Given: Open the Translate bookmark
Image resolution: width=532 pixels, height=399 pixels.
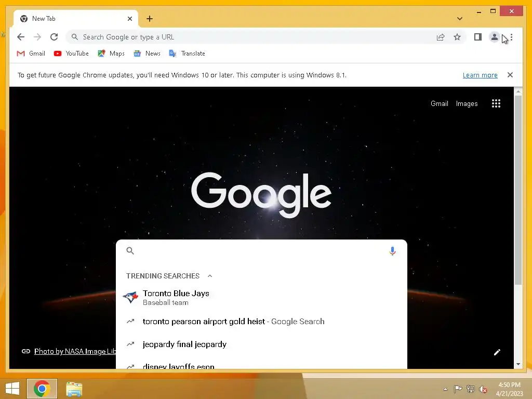Looking at the screenshot, I should [x=187, y=54].
